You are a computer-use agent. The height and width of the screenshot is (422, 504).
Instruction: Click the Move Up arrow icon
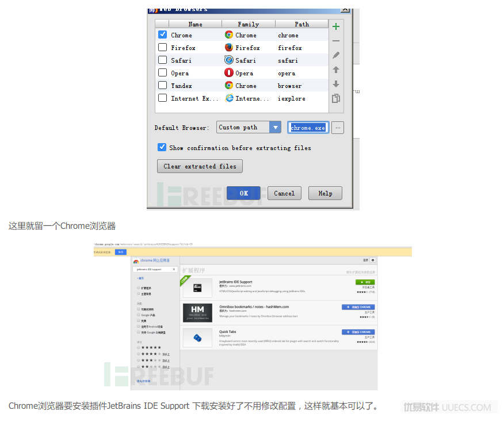[336, 70]
